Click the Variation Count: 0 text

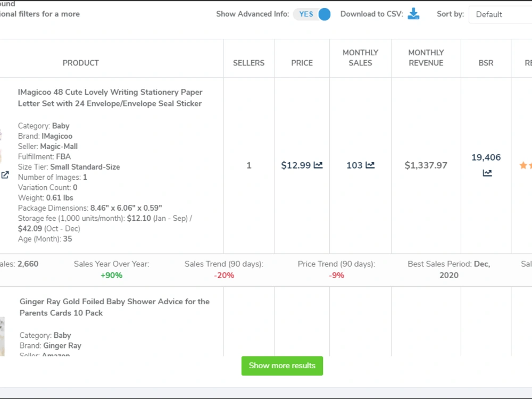tap(47, 187)
